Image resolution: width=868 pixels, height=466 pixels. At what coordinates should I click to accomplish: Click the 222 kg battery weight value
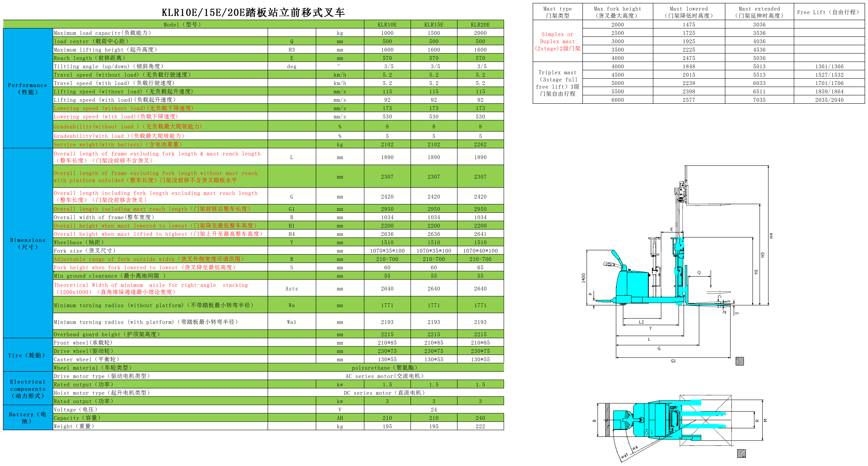point(480,426)
